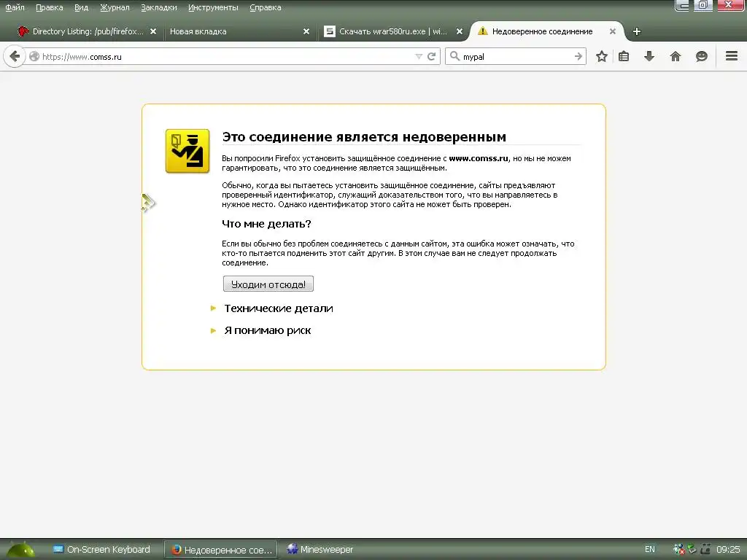Open a new tab with plus

(636, 31)
